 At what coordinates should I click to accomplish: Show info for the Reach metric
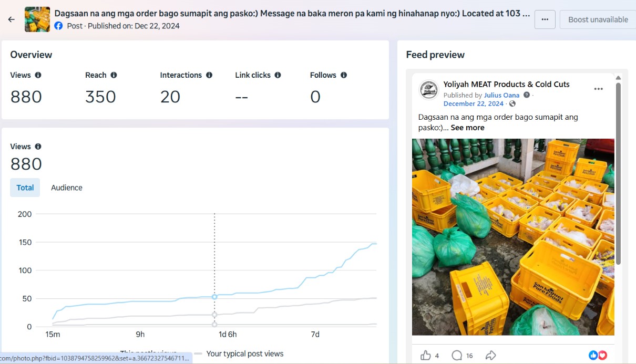114,75
